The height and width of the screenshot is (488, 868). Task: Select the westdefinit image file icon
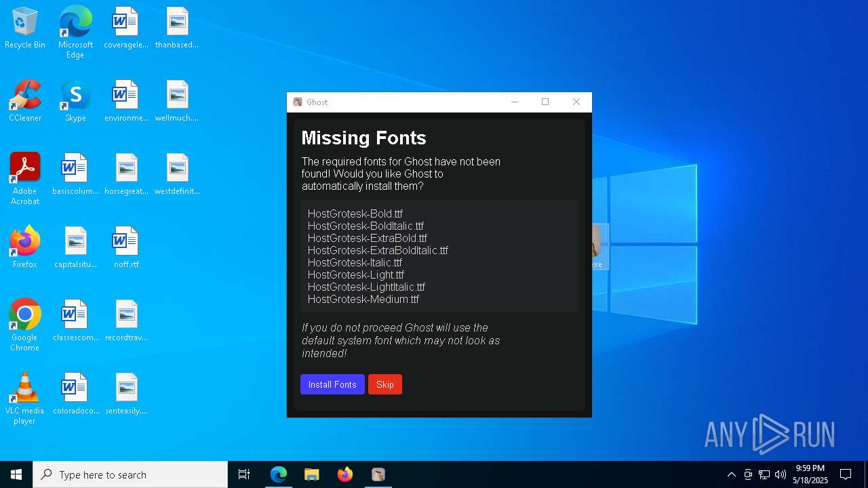pos(177,175)
